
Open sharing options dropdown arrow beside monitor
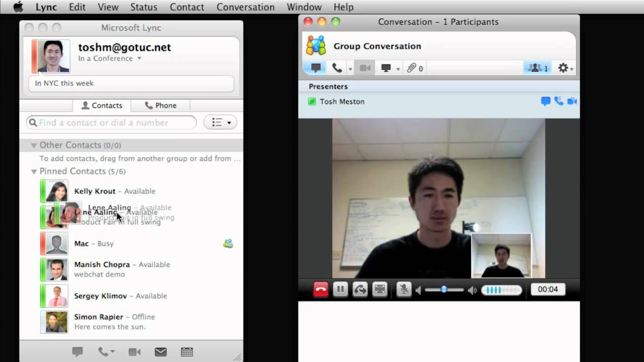(x=398, y=69)
